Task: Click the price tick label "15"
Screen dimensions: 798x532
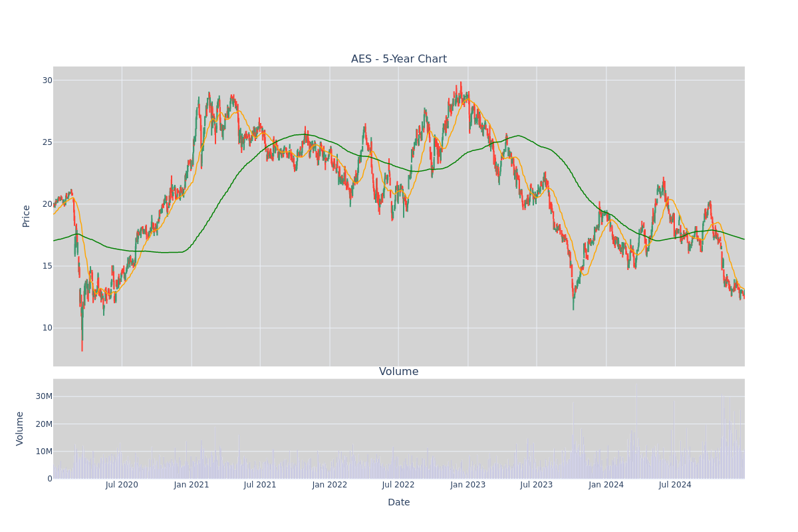Action: tap(47, 266)
